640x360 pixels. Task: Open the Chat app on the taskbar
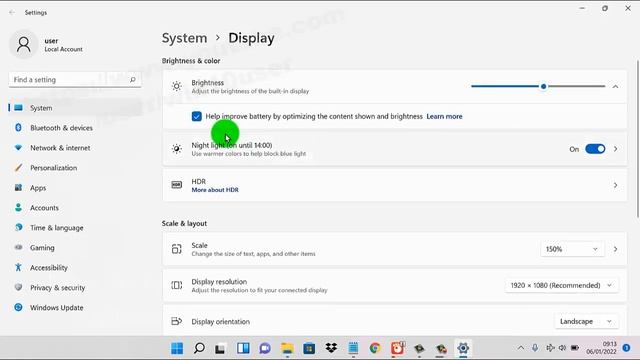(265, 348)
